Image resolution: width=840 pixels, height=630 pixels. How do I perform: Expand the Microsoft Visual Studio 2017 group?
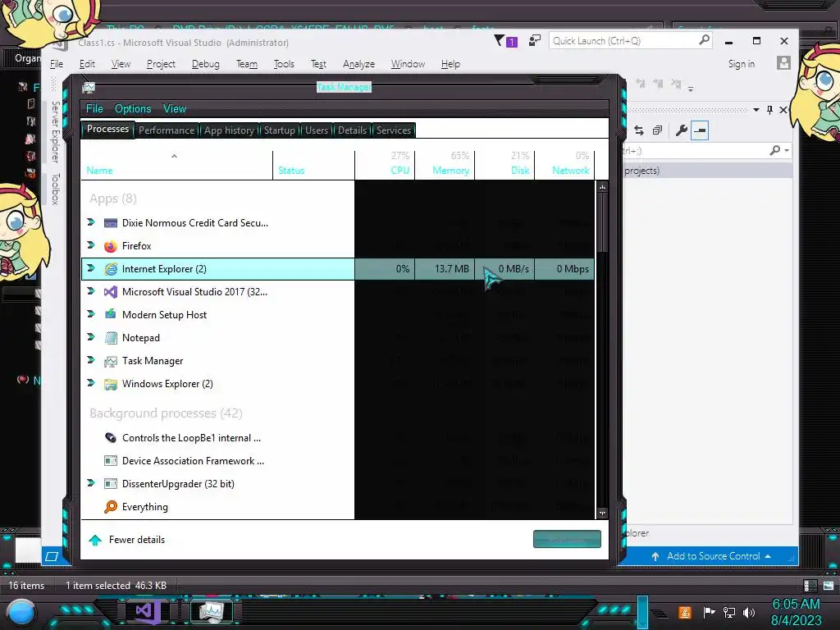pos(91,291)
